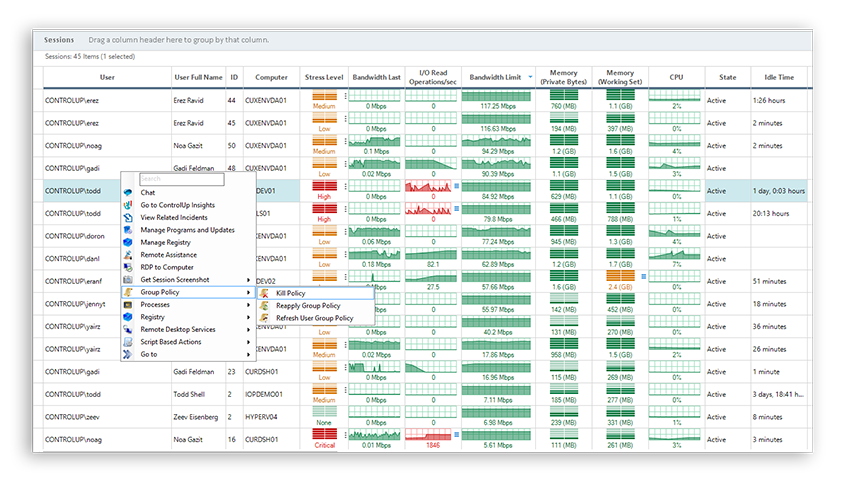Image resolution: width=845 pixels, height=490 pixels.
Task: Click the three-dot icon in the Erez Ravid ID 45 row
Action: pyautogui.click(x=345, y=119)
